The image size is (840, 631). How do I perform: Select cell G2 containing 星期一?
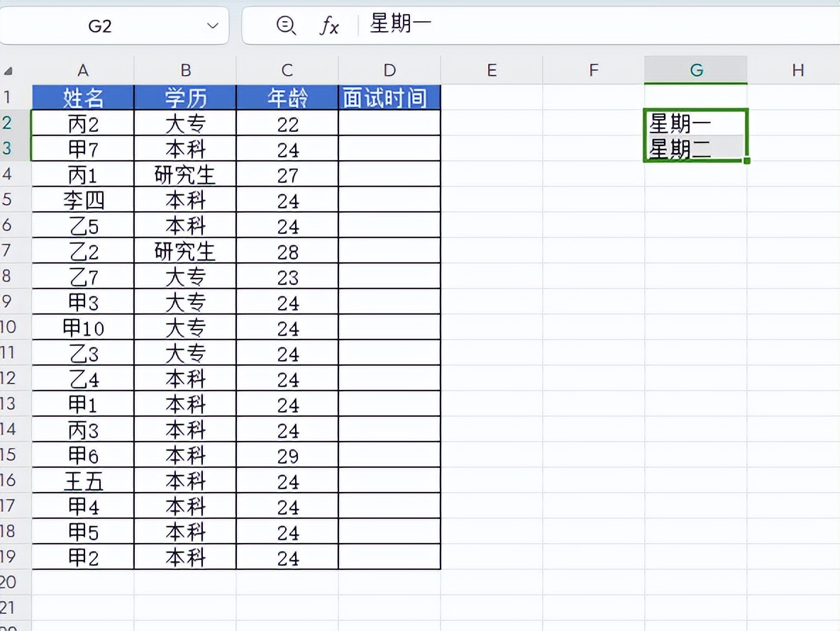(696, 123)
